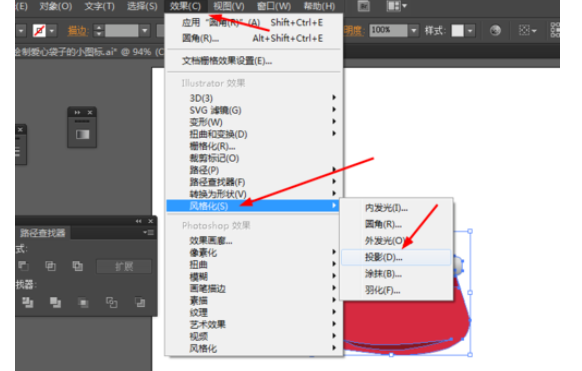Choose 文档栅格效果设置(E)... menu item
The image size is (582, 371).
[x=253, y=61]
